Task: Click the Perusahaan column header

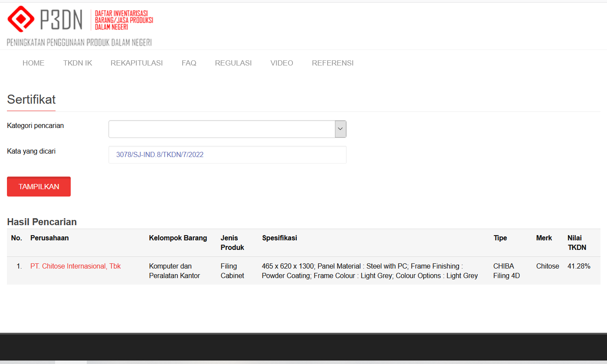Action: tap(49, 238)
